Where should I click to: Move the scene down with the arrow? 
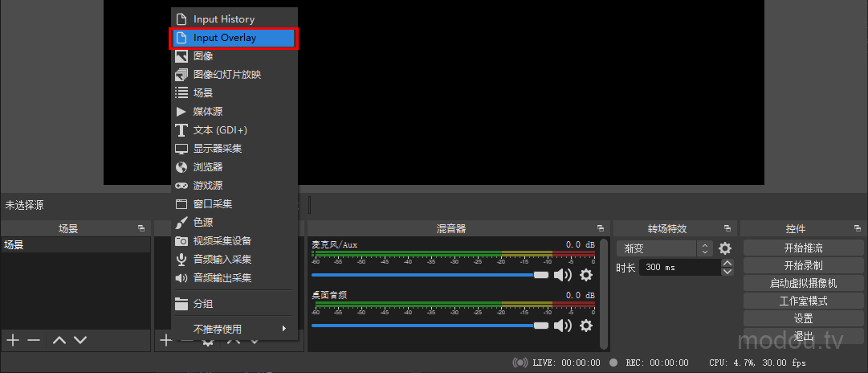pos(80,340)
